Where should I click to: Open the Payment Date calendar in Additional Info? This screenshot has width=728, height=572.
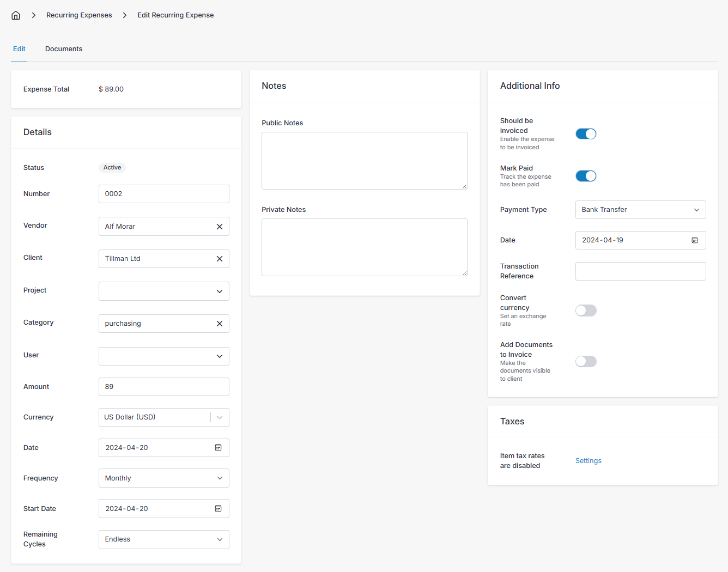(695, 240)
